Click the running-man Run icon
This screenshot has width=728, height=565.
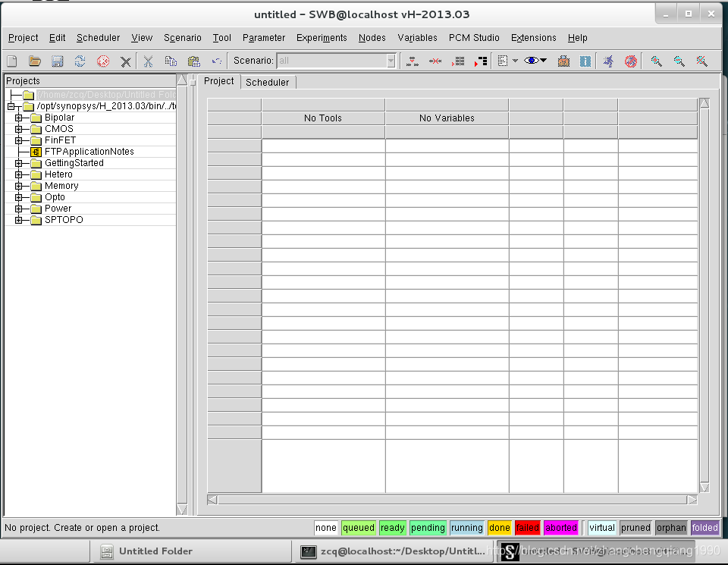608,61
